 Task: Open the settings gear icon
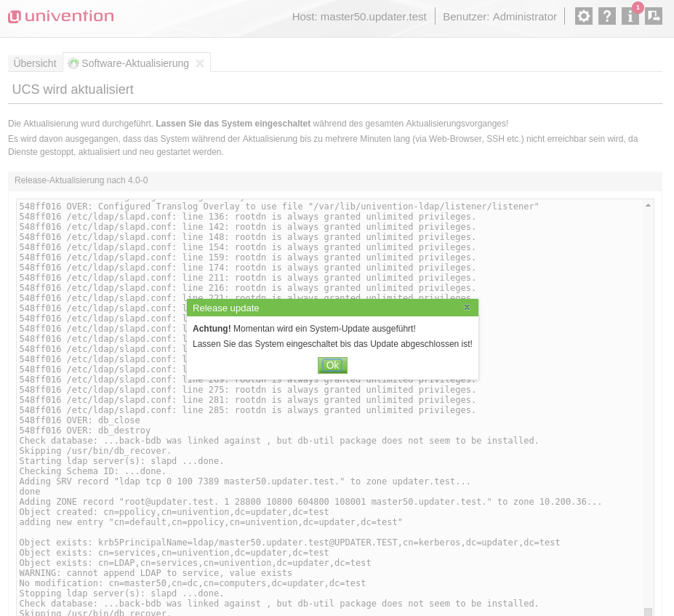tap(583, 16)
